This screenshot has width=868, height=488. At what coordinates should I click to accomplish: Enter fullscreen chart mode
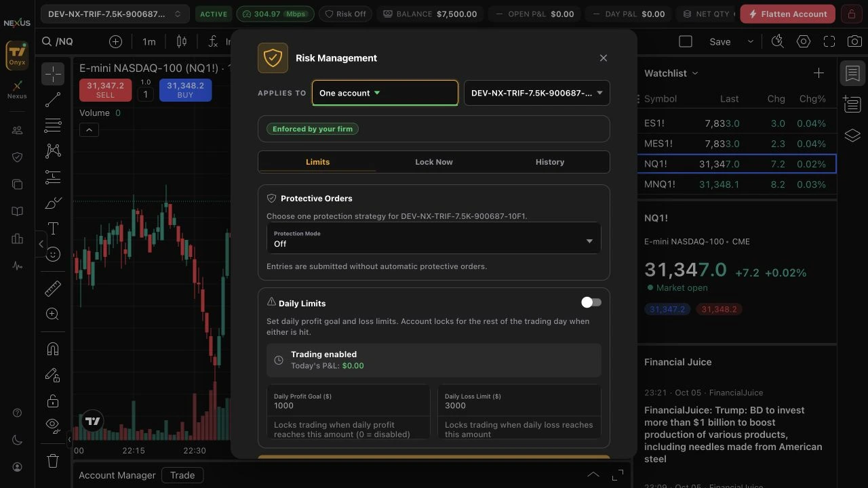pos(829,41)
